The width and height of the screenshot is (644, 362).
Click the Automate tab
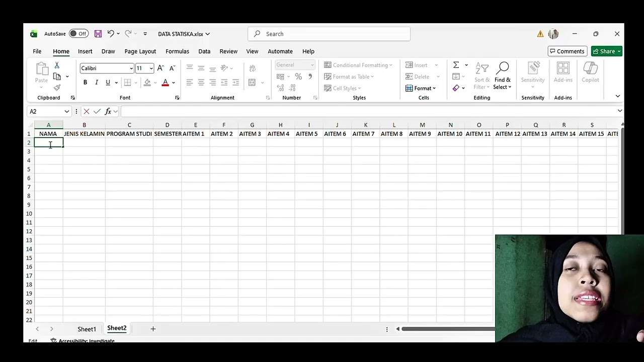tap(280, 51)
